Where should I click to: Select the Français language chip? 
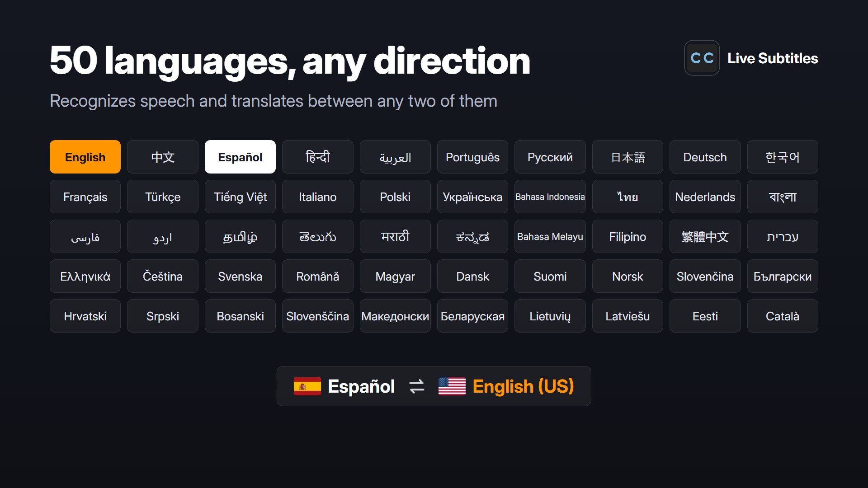coord(85,197)
